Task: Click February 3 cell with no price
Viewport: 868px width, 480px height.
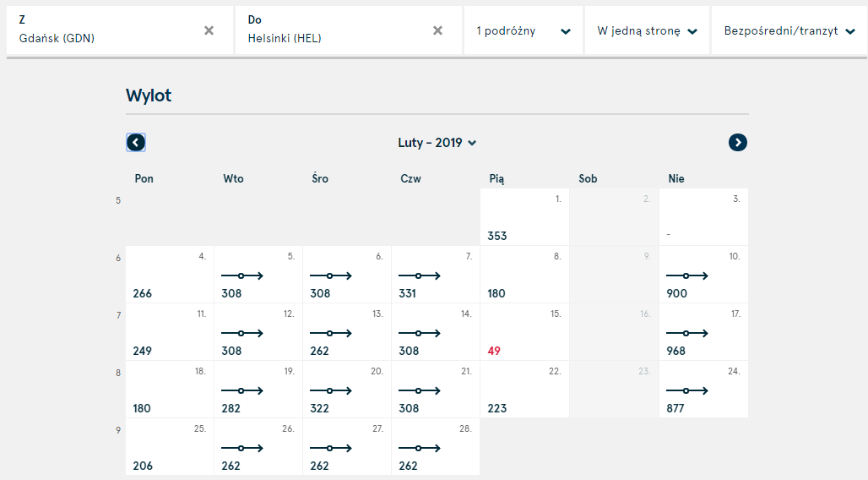Action: 703,216
